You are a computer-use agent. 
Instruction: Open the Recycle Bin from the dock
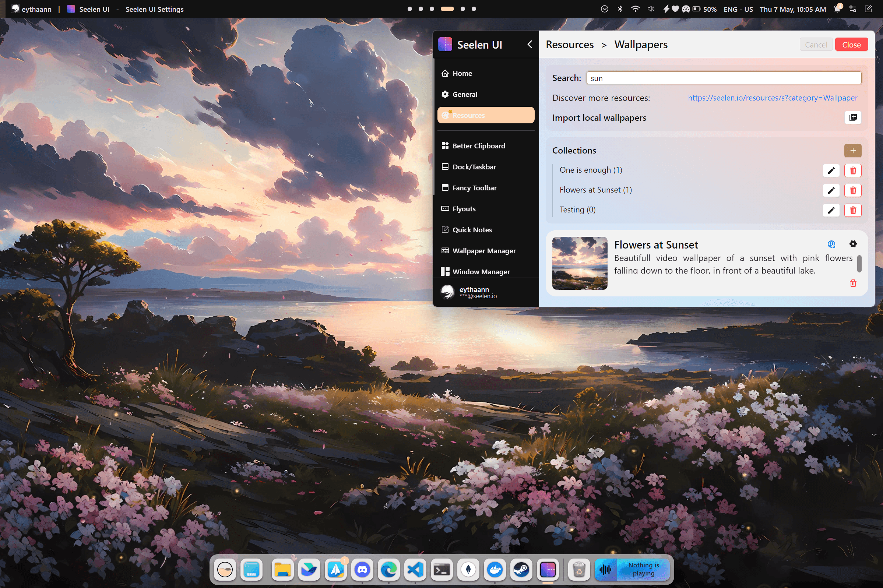579,570
